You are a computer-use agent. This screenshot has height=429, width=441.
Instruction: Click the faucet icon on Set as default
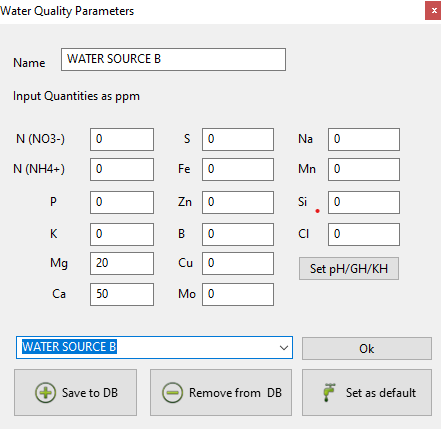(329, 392)
